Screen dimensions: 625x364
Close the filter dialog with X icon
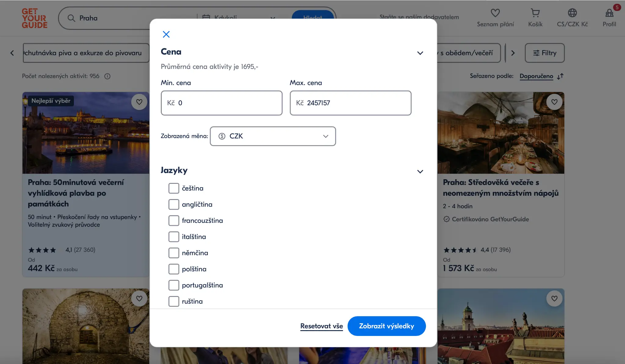pyautogui.click(x=166, y=34)
